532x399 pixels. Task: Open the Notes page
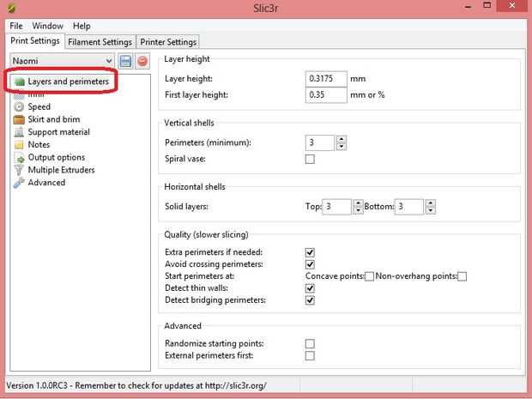click(39, 145)
